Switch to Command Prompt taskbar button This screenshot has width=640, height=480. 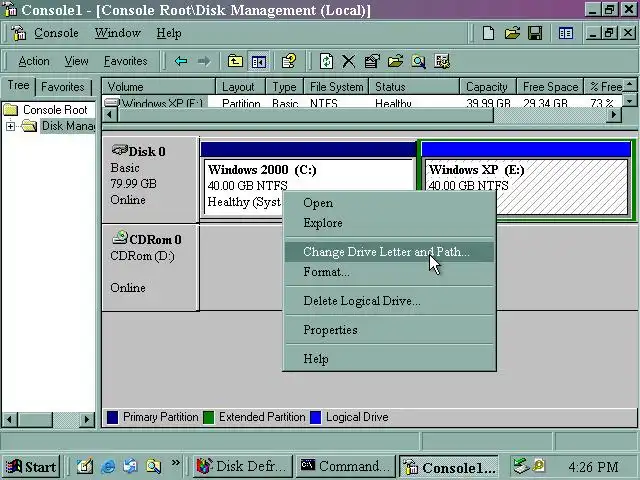point(345,467)
